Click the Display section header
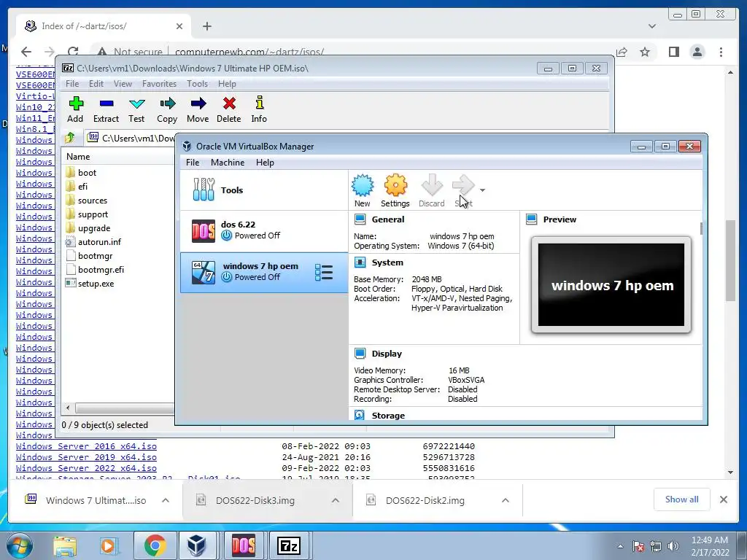Image resolution: width=747 pixels, height=560 pixels. [387, 354]
